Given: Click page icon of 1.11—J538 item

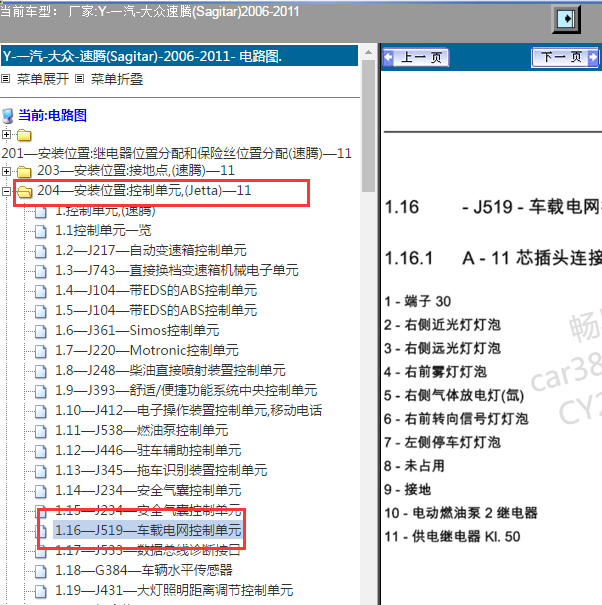Looking at the screenshot, I should coord(41,432).
